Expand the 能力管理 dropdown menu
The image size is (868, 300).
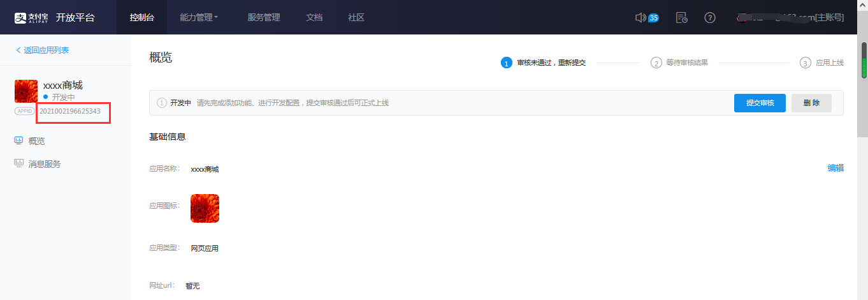click(x=199, y=17)
